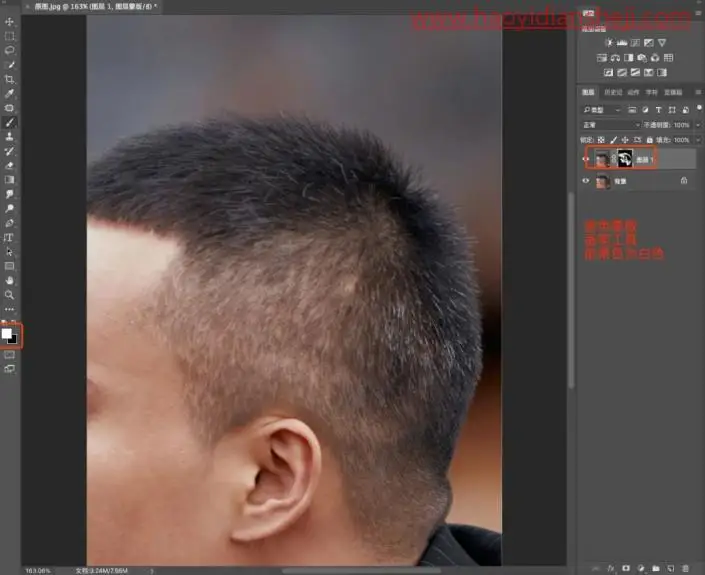Select the History Brush tool

click(x=9, y=151)
